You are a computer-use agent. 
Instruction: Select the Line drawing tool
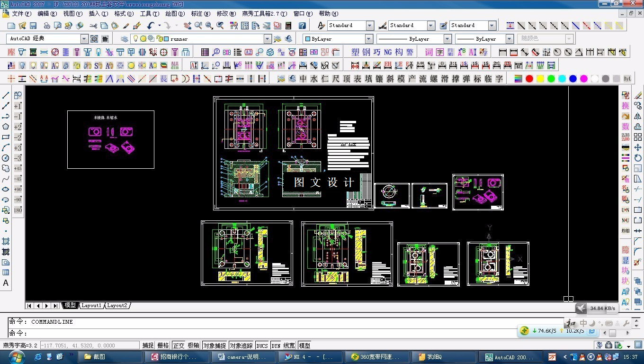(x=6, y=95)
